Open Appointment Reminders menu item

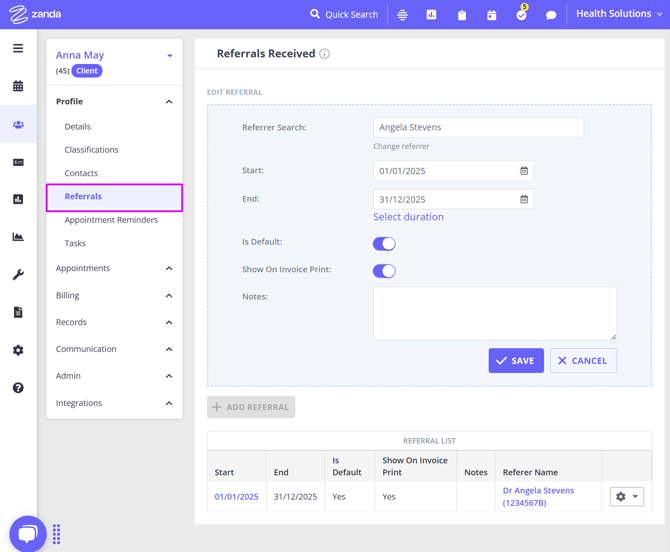(111, 220)
